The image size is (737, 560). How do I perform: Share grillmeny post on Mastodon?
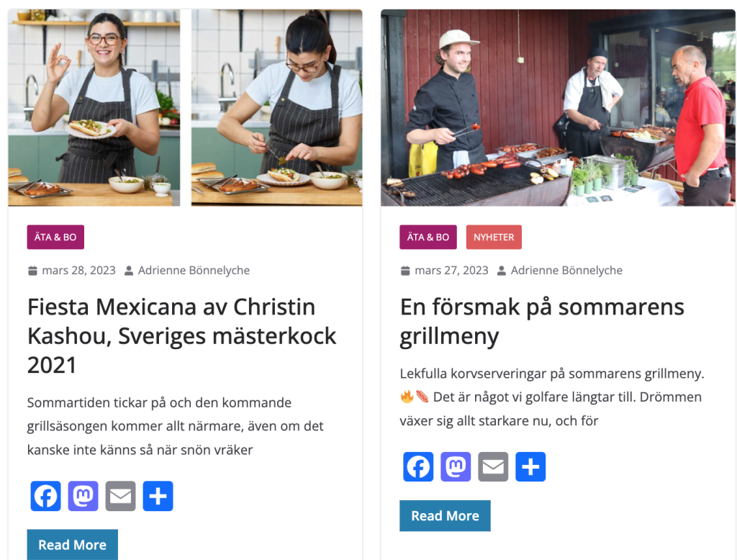[456, 466]
